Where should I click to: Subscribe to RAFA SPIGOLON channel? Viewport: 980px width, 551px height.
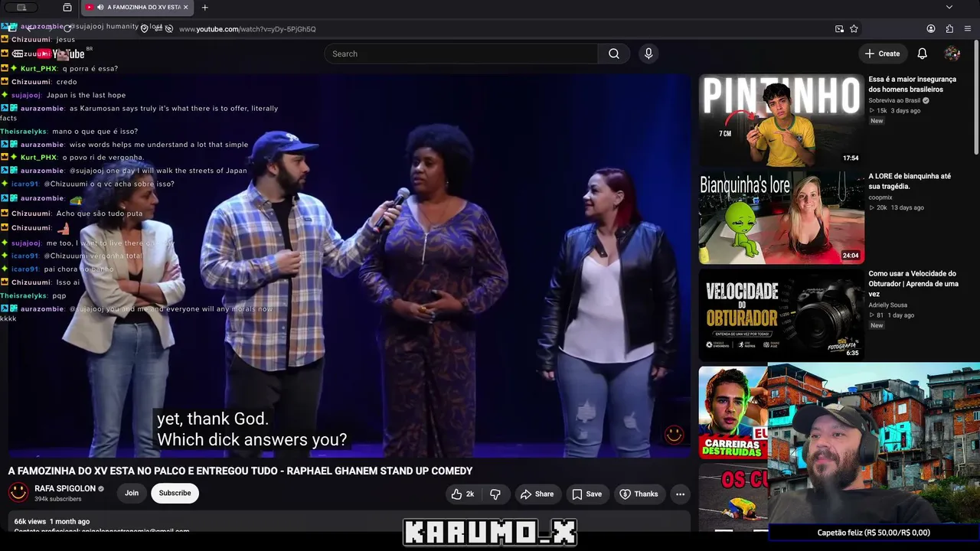click(175, 494)
